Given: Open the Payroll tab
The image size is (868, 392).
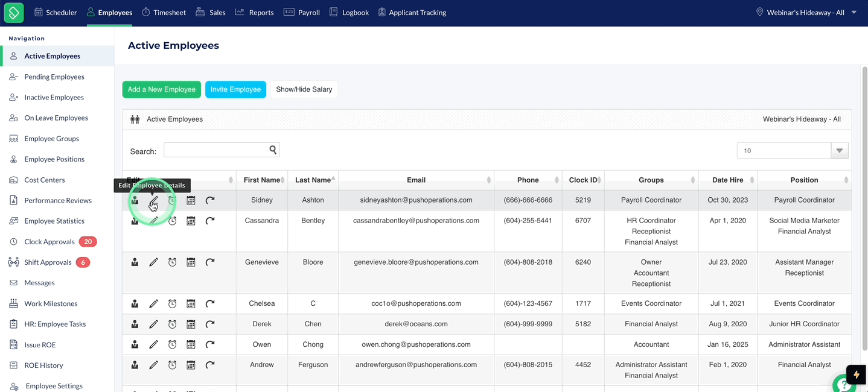Looking at the screenshot, I should [x=302, y=12].
